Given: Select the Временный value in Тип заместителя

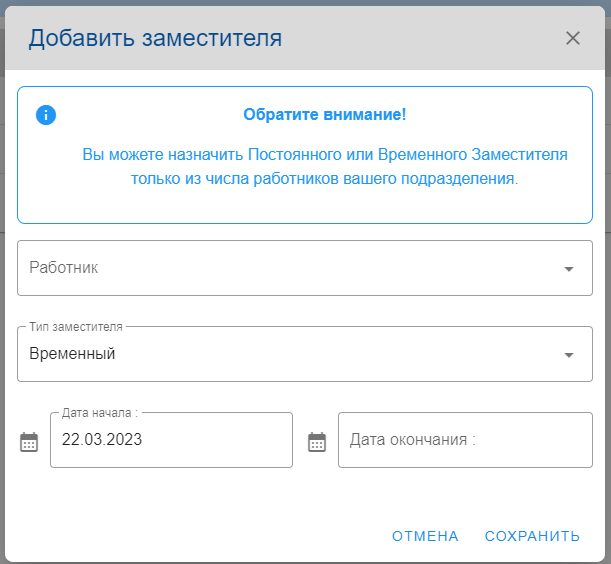Looking at the screenshot, I should tap(73, 354).
